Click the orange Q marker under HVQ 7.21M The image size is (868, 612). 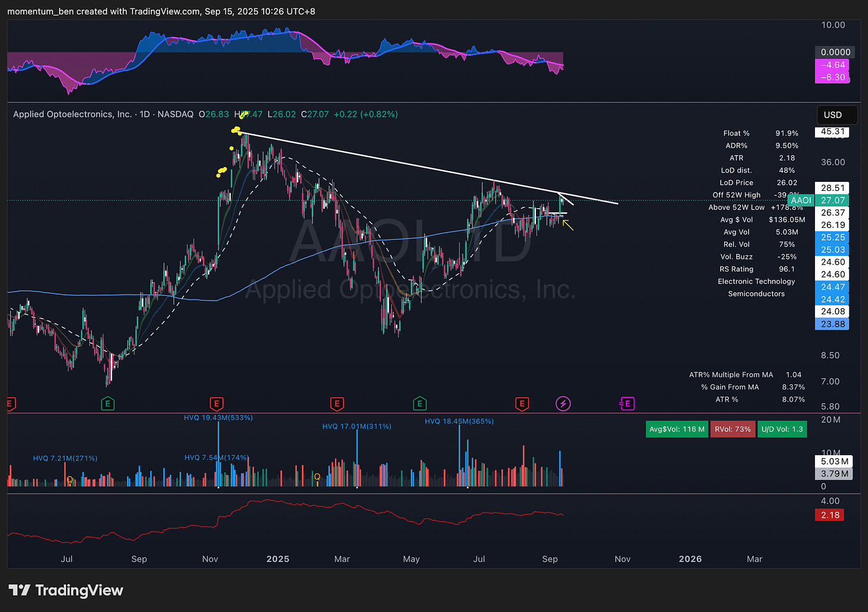tap(70, 480)
